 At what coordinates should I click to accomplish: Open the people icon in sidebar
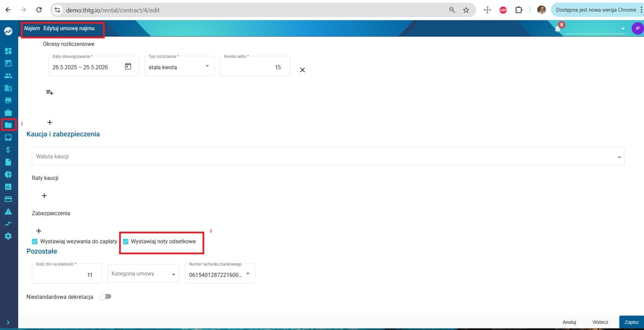pos(8,76)
